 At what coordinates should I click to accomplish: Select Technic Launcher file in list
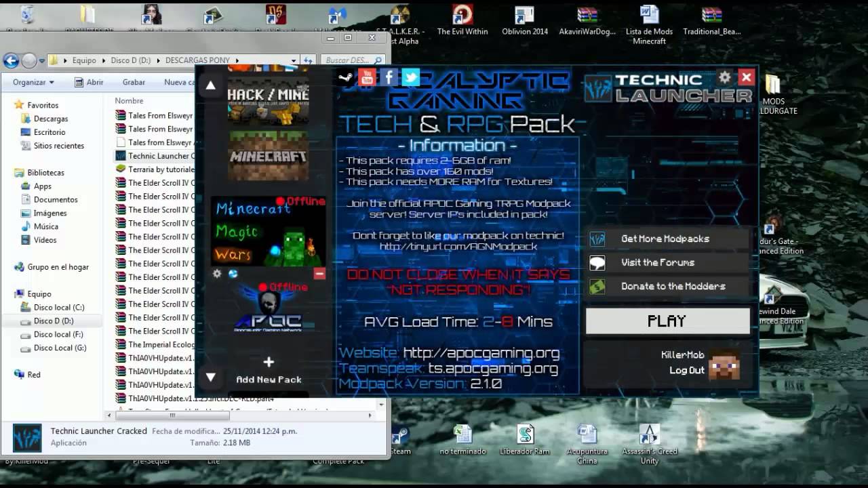(x=156, y=156)
